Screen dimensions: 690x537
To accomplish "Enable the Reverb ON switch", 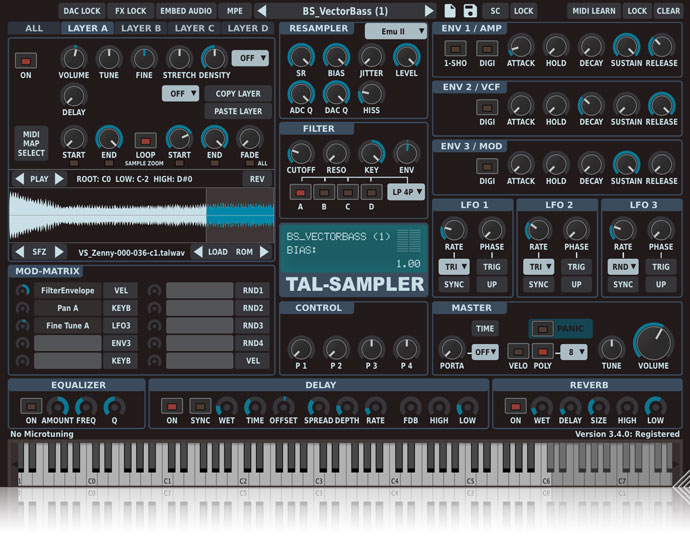I will click(515, 406).
